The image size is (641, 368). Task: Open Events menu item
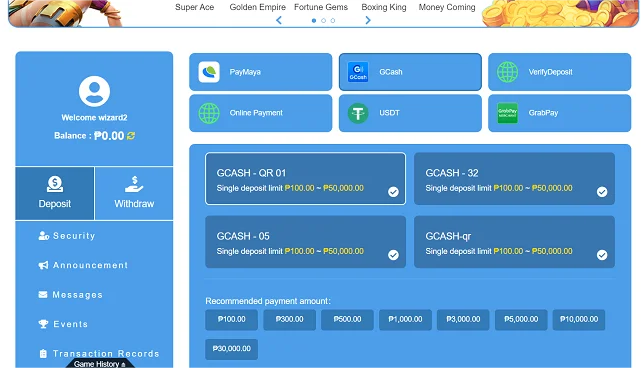coord(63,324)
